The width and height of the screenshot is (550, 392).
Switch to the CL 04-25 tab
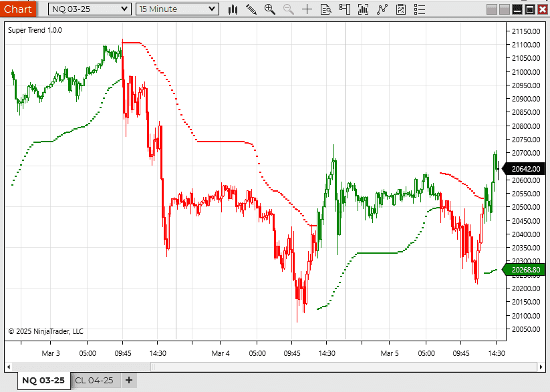pyautogui.click(x=94, y=381)
